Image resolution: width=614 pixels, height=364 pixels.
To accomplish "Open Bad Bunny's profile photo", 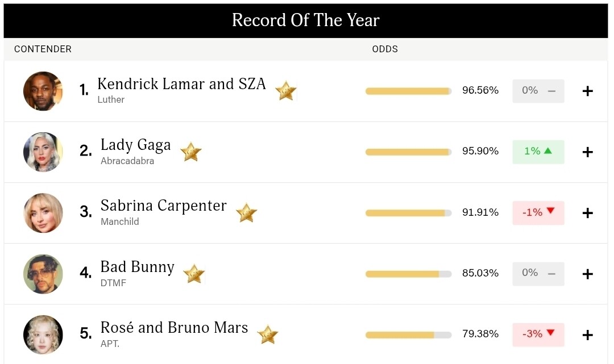I will point(43,274).
